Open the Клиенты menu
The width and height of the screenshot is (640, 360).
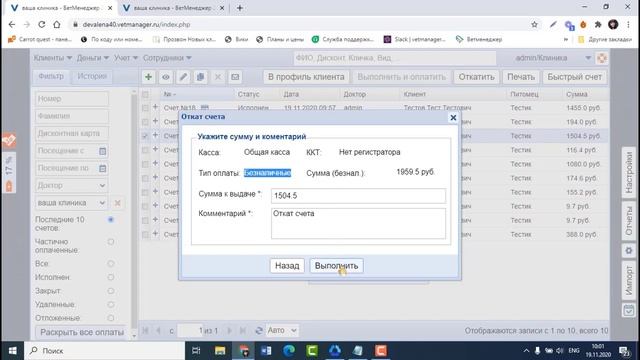tap(53, 58)
